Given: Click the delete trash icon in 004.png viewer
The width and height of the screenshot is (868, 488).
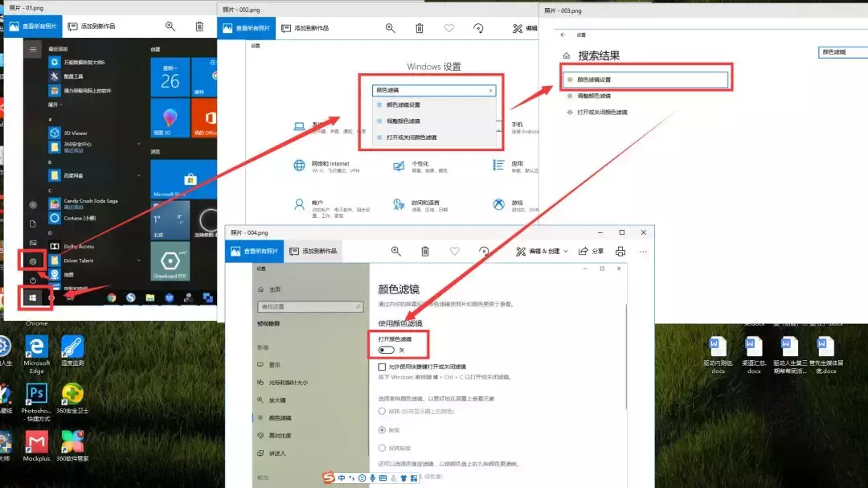Looking at the screenshot, I should [424, 252].
